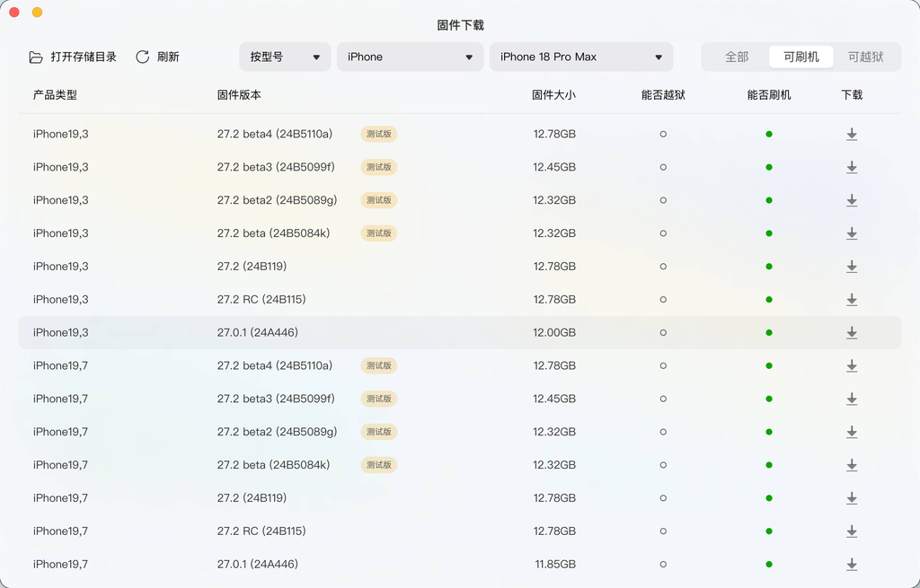The height and width of the screenshot is (588, 920).
Task: Download iPhone19,3 27.2 RC firmware
Action: coord(852,300)
